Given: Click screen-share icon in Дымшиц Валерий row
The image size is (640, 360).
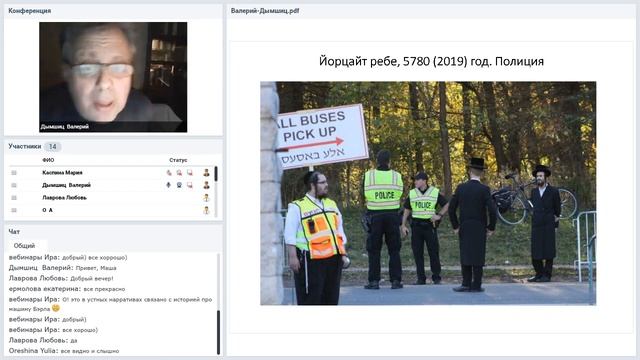Looking at the screenshot, I should pyautogui.click(x=190, y=185).
